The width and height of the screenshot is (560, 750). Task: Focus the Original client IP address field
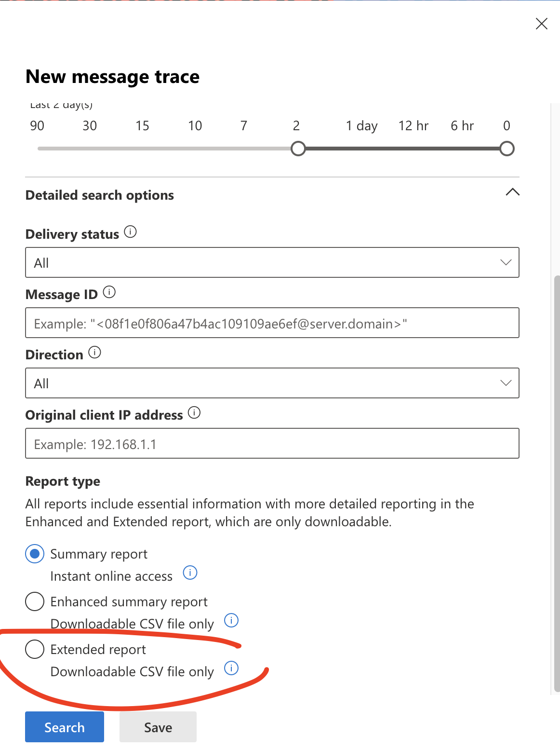pyautogui.click(x=272, y=443)
